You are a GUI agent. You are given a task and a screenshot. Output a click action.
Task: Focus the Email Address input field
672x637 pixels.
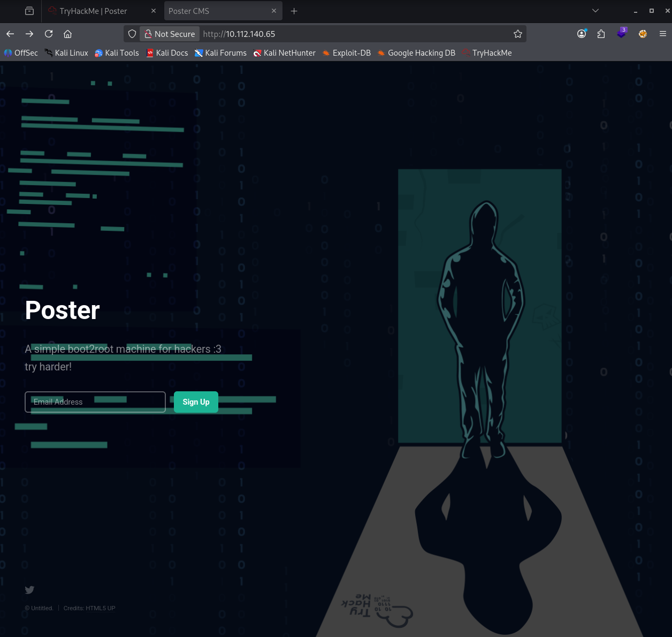click(95, 402)
